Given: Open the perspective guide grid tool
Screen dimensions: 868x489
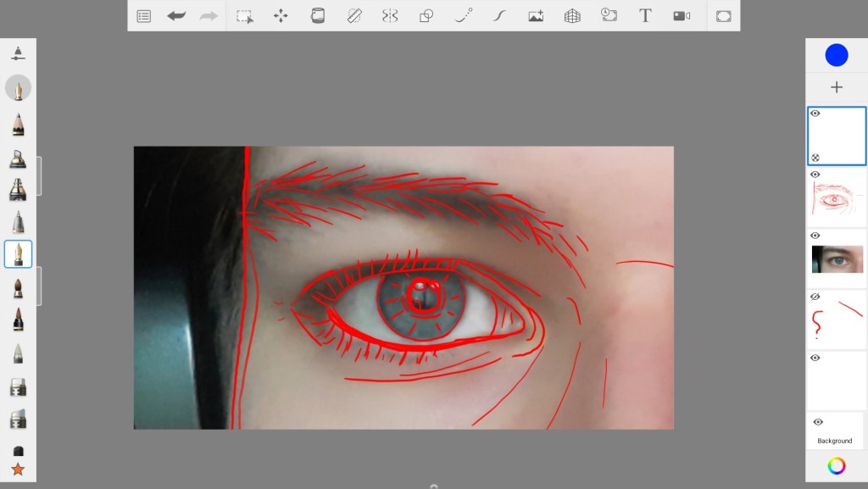Looking at the screenshot, I should pyautogui.click(x=572, y=16).
